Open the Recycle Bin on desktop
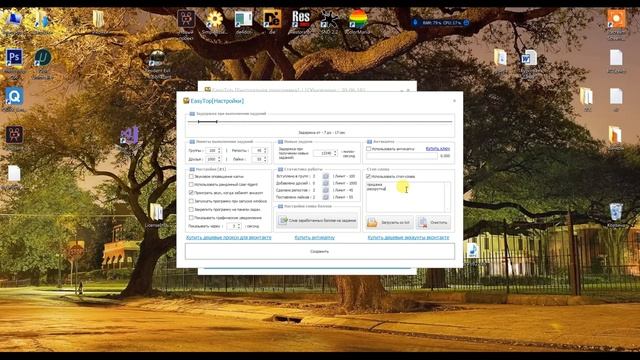640x360 pixels. tap(616, 212)
